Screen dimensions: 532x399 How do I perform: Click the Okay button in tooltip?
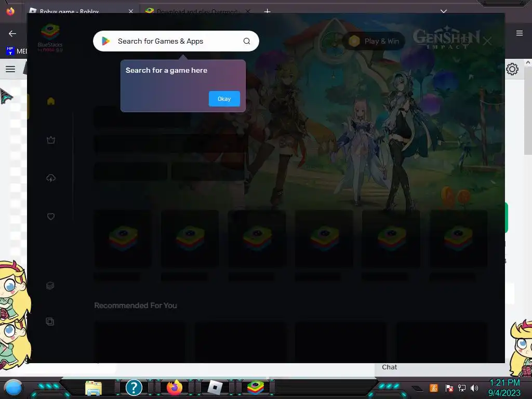[x=224, y=99]
